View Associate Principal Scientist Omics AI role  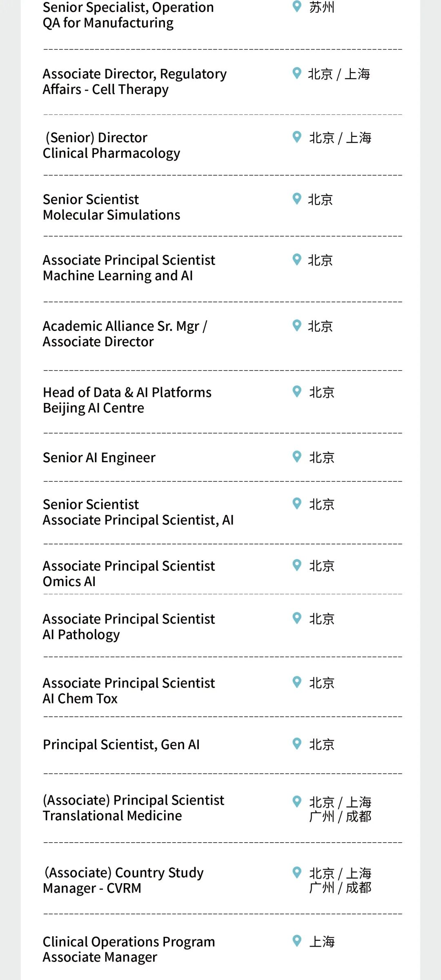click(x=129, y=574)
